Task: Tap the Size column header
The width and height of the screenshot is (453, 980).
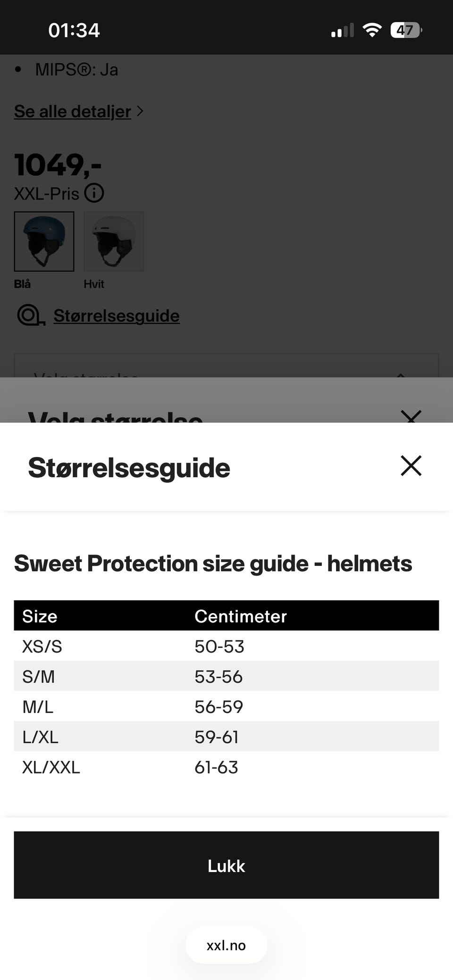Action: 40,616
